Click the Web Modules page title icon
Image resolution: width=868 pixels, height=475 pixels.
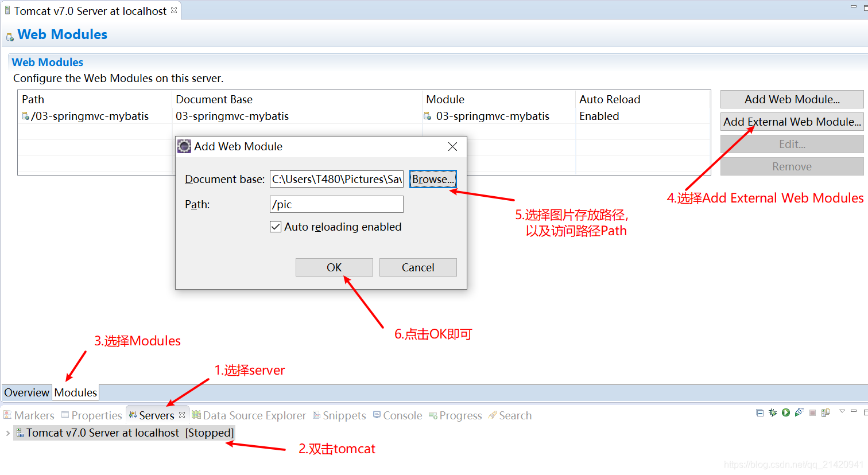(x=9, y=37)
